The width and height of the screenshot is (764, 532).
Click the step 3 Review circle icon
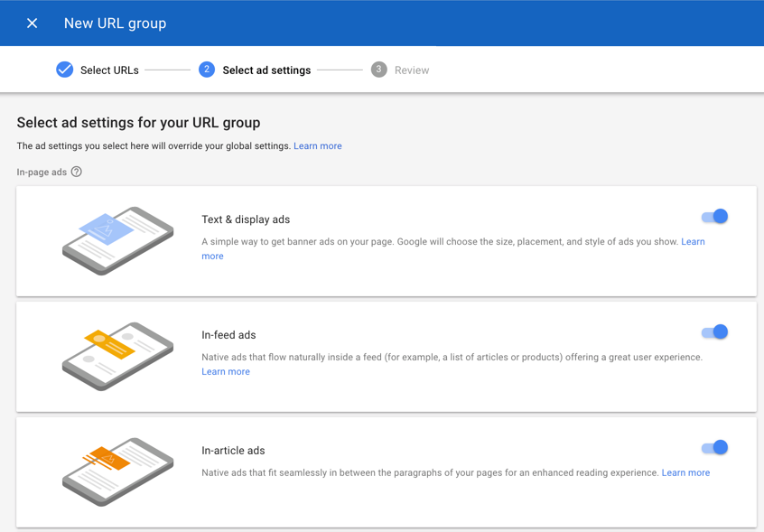tap(379, 70)
